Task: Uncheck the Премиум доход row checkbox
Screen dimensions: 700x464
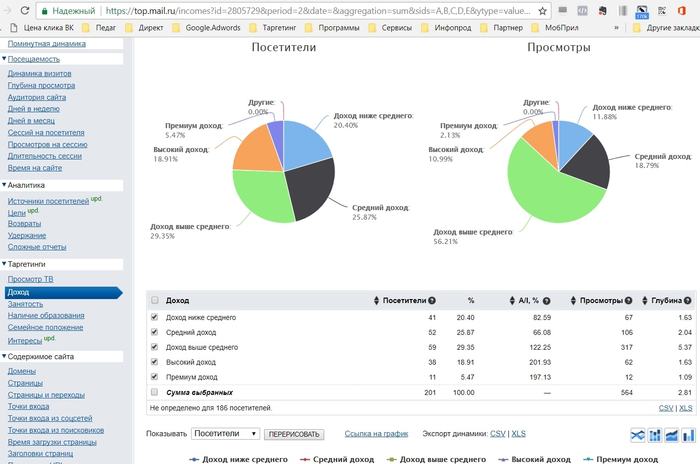Action: click(x=154, y=376)
